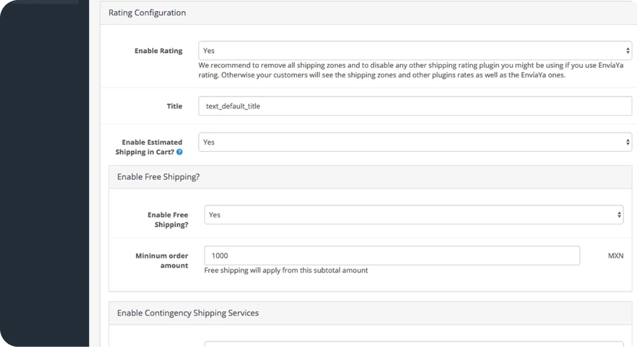Click the Enable Free Shipping? section header
Image resolution: width=644 pixels, height=347 pixels.
158,177
